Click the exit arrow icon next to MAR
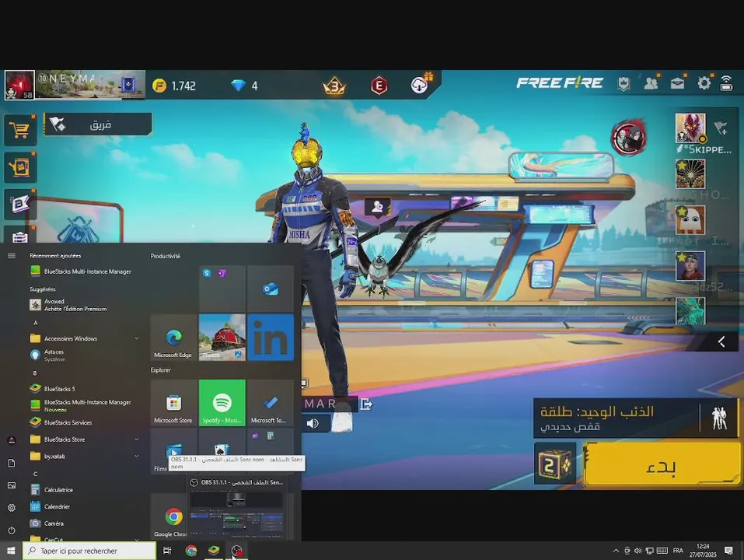The height and width of the screenshot is (560, 744). click(x=366, y=404)
